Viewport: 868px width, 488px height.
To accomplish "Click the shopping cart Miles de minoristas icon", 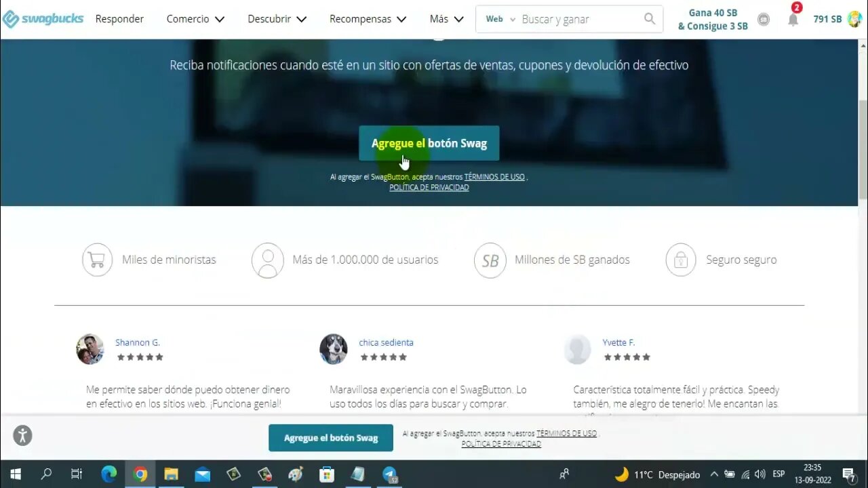I will coord(97,260).
